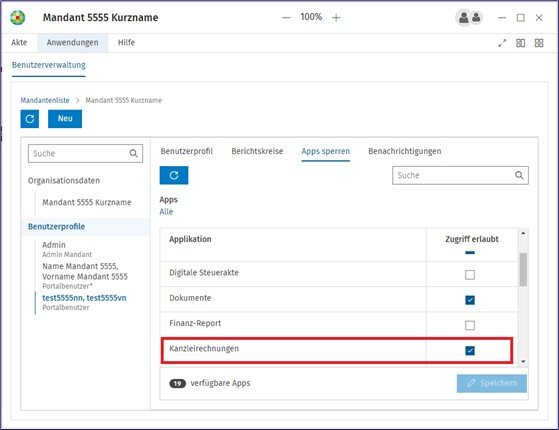Click the Applikation column header
The height and width of the screenshot is (430, 559).
190,239
